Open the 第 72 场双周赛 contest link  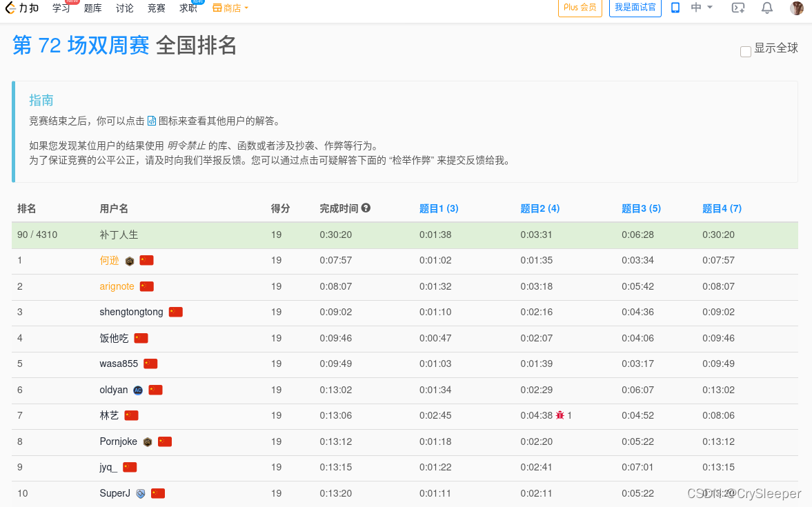(x=81, y=46)
